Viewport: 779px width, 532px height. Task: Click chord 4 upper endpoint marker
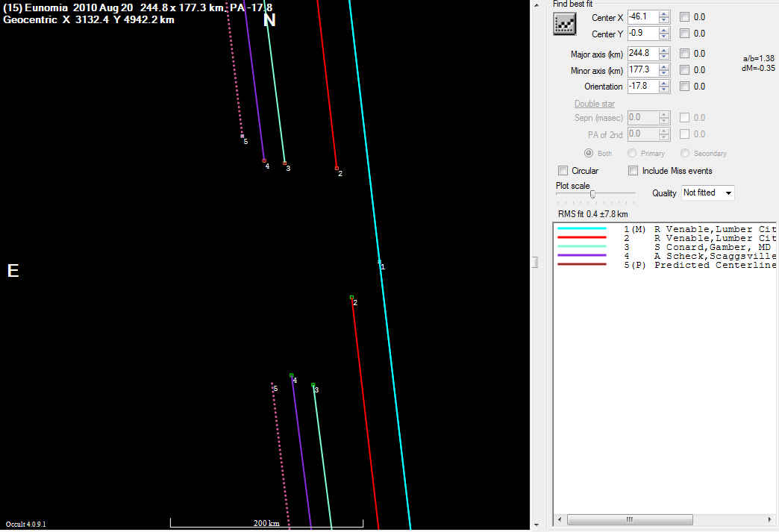[264, 161]
